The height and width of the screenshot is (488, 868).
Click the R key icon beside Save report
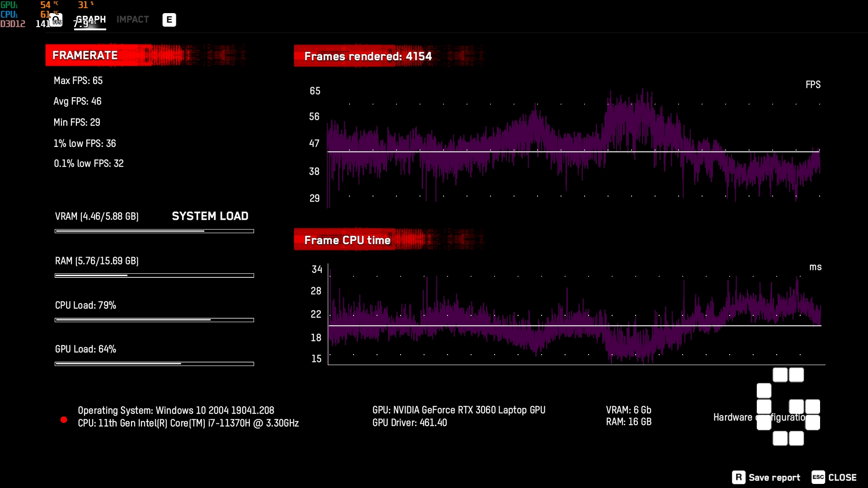[738, 477]
